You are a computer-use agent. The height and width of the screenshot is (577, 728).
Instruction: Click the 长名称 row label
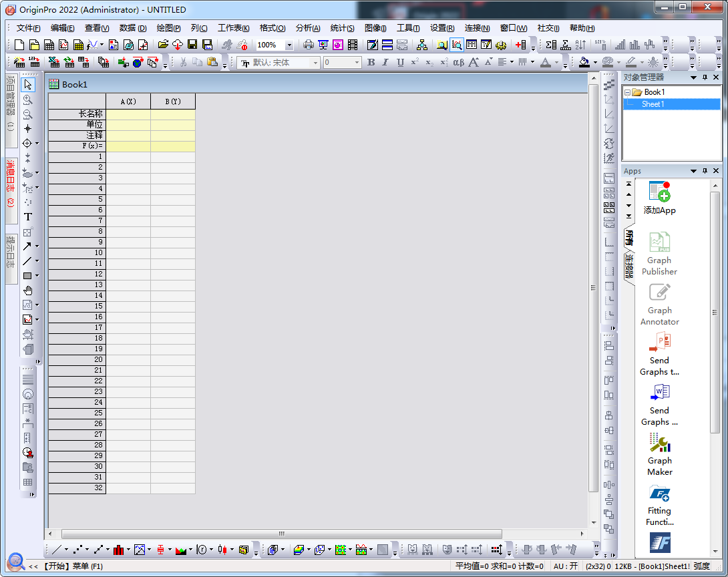[x=77, y=114]
